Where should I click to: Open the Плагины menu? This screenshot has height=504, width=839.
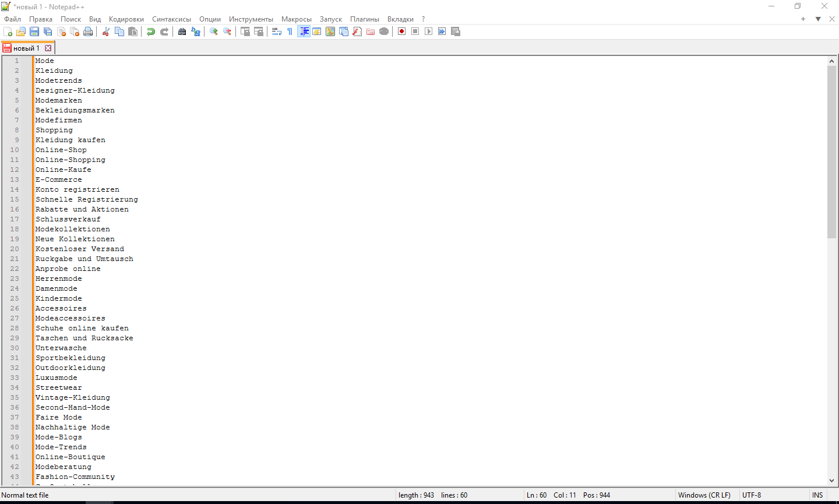365,19
